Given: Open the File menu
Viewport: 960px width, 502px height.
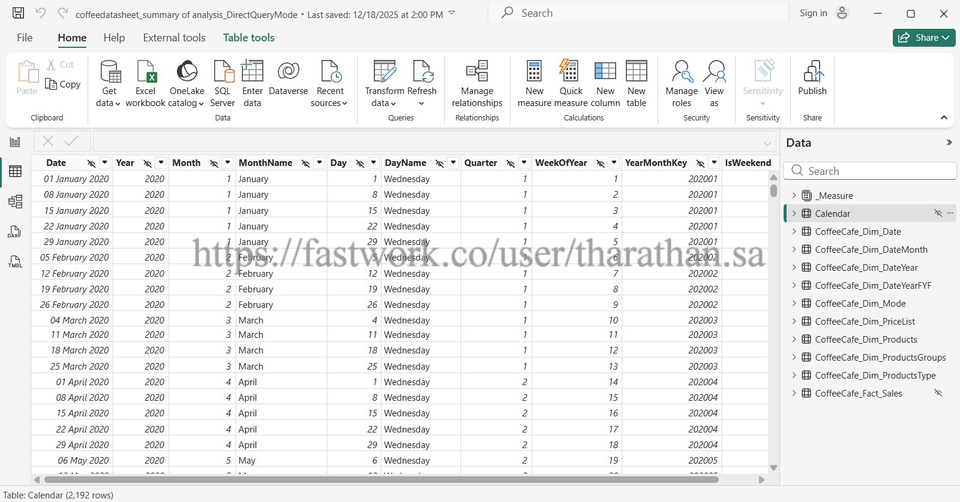Looking at the screenshot, I should point(25,38).
